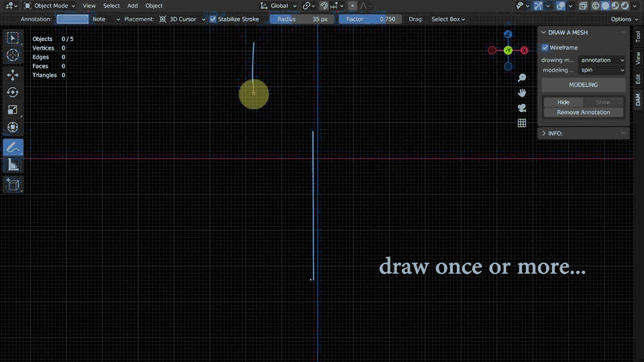Open the proportional falloff curve dropdown
This screenshot has width=644, height=362.
(366, 6)
